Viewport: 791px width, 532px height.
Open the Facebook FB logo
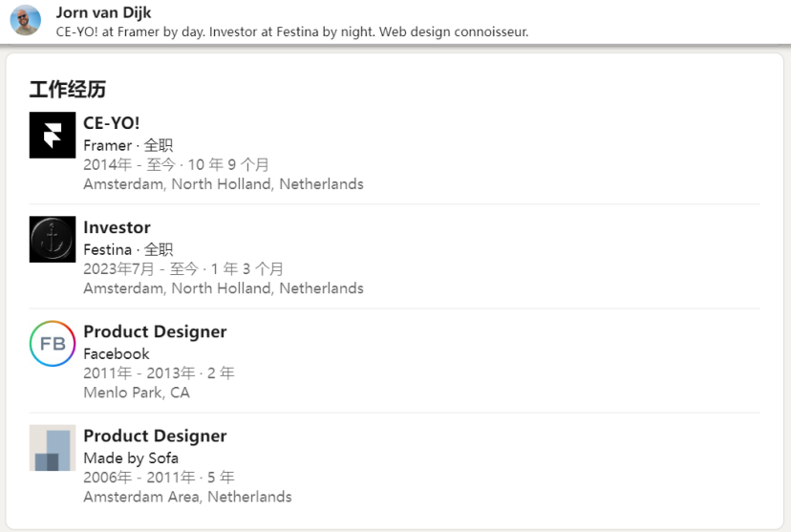point(53,344)
